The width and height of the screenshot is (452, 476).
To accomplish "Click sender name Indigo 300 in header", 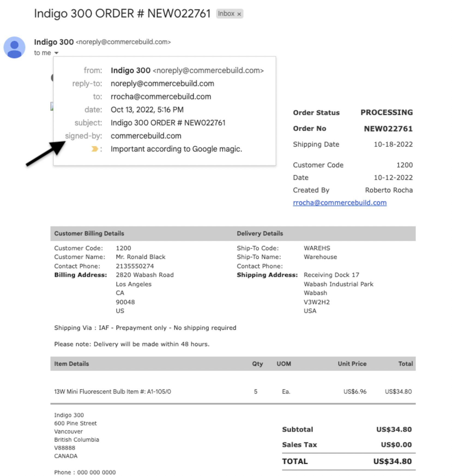I will click(x=54, y=42).
